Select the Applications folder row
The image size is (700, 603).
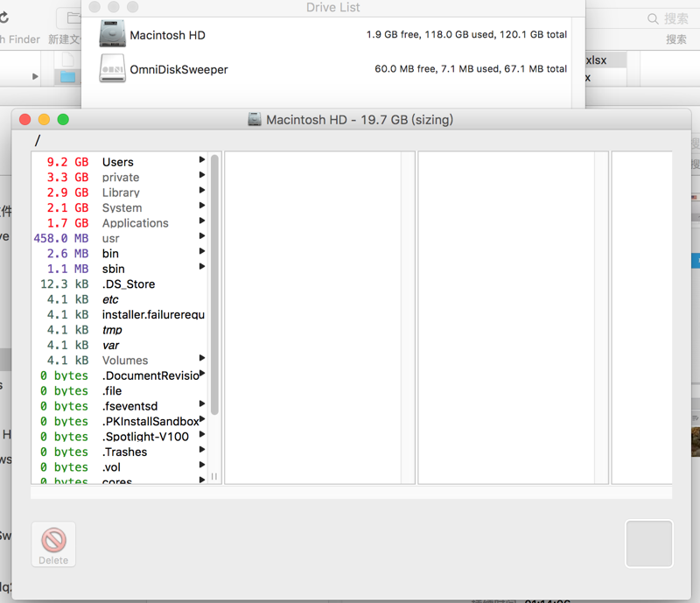point(119,223)
